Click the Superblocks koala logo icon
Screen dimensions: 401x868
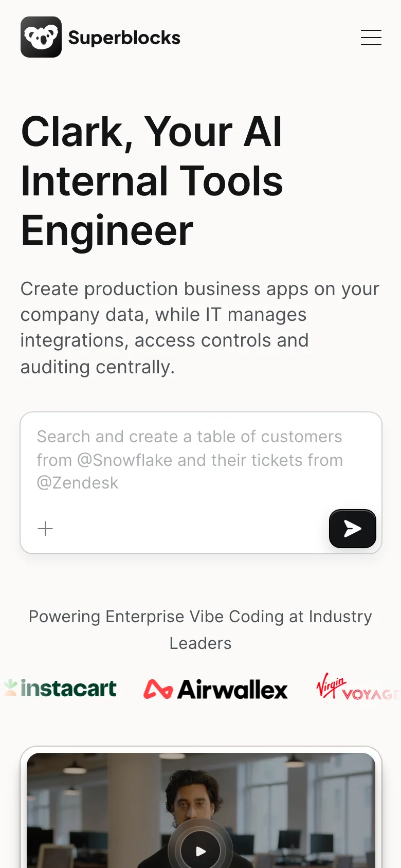pyautogui.click(x=41, y=37)
